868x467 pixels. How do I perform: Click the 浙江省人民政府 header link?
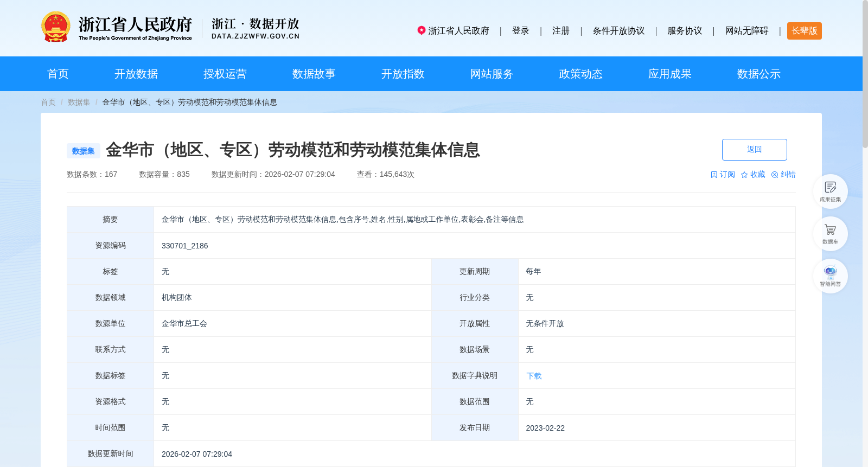tap(458, 31)
